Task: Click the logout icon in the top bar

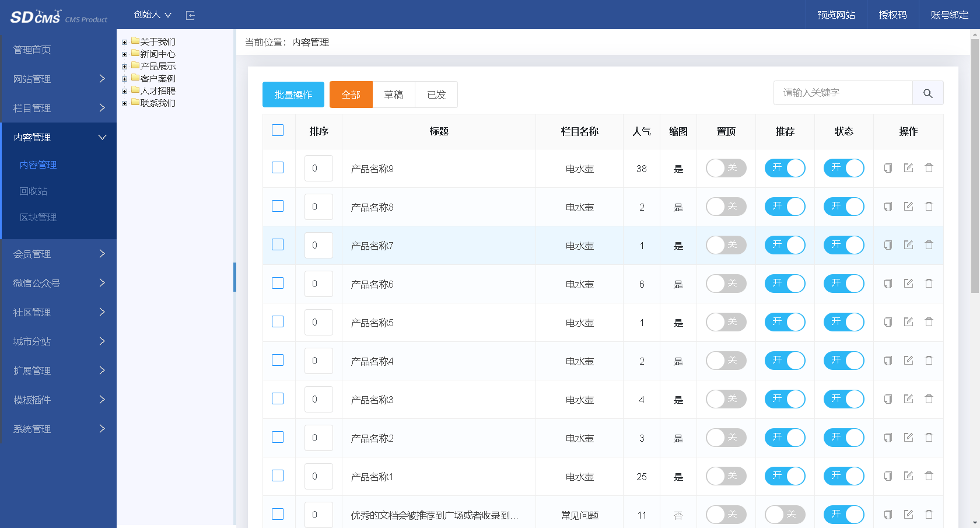Action: pyautogui.click(x=190, y=15)
